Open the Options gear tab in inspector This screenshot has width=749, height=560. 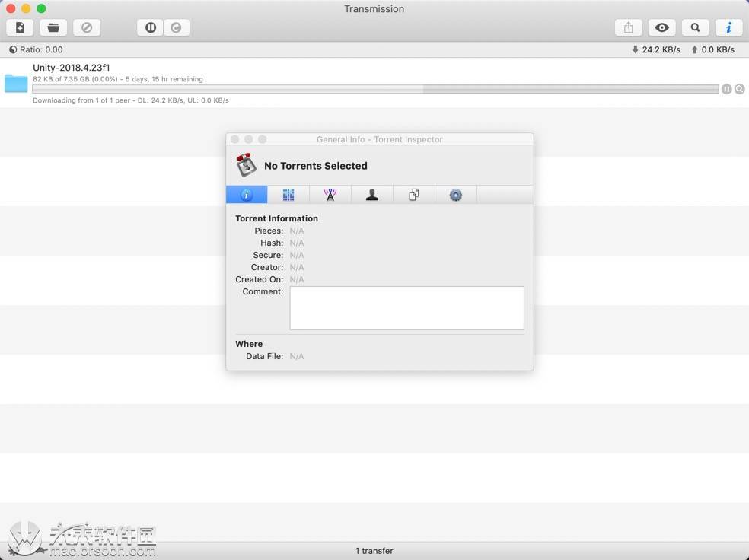point(456,195)
